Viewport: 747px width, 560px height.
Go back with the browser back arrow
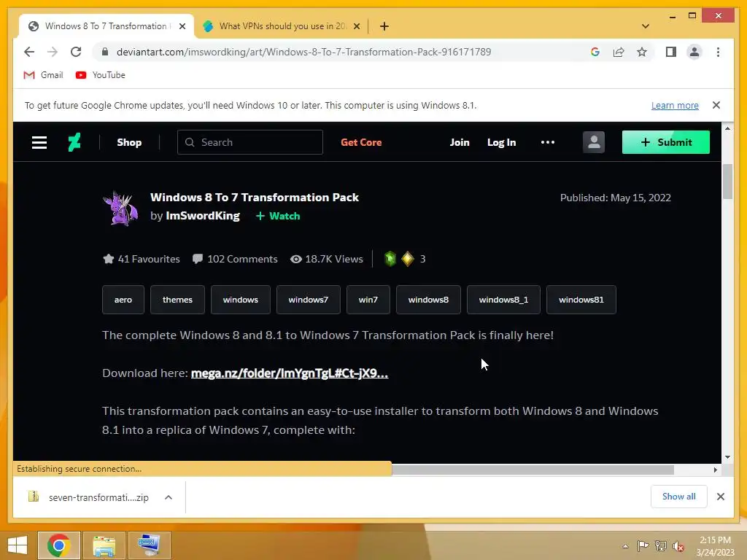29,52
